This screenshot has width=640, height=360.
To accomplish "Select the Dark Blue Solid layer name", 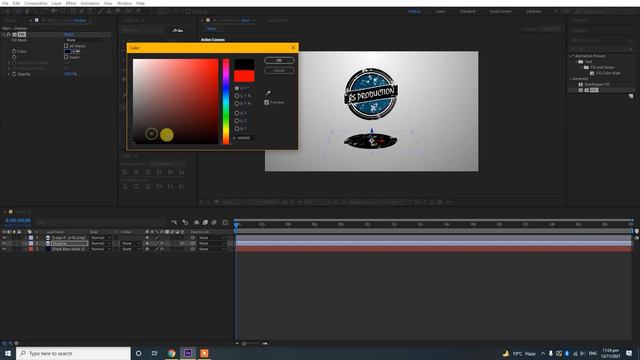I will [68, 249].
